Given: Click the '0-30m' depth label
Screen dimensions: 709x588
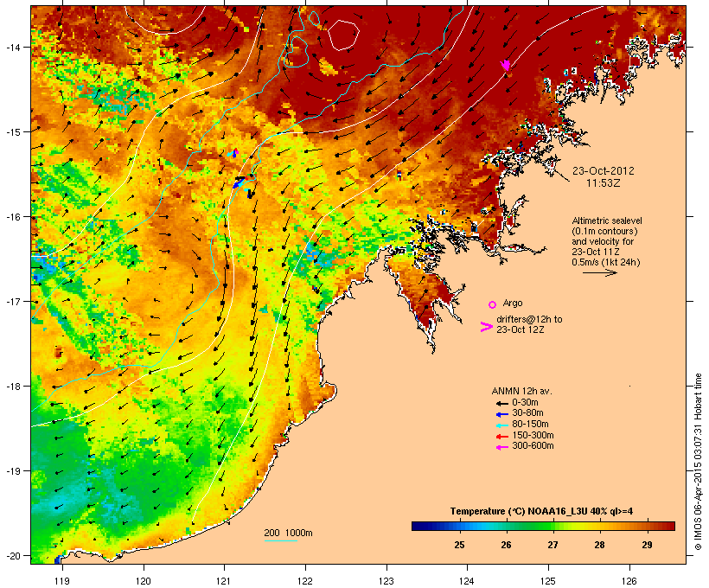Looking at the screenshot, I should coord(525,403).
